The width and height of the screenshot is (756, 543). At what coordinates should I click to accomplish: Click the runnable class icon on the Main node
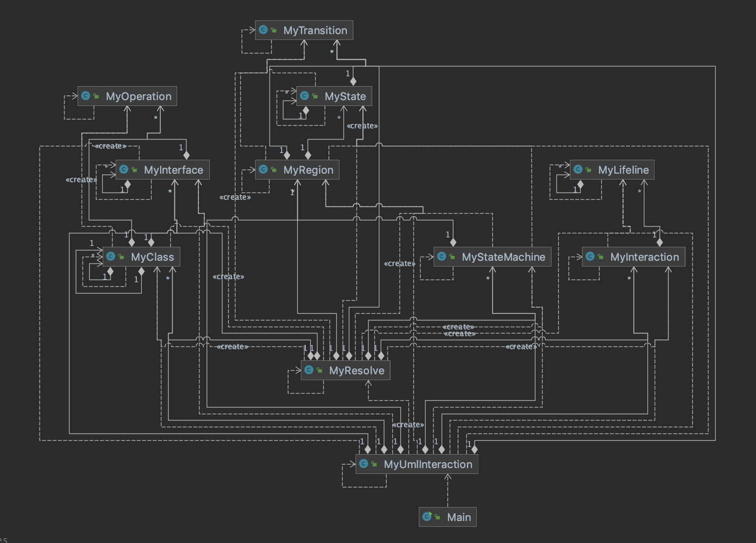click(427, 517)
